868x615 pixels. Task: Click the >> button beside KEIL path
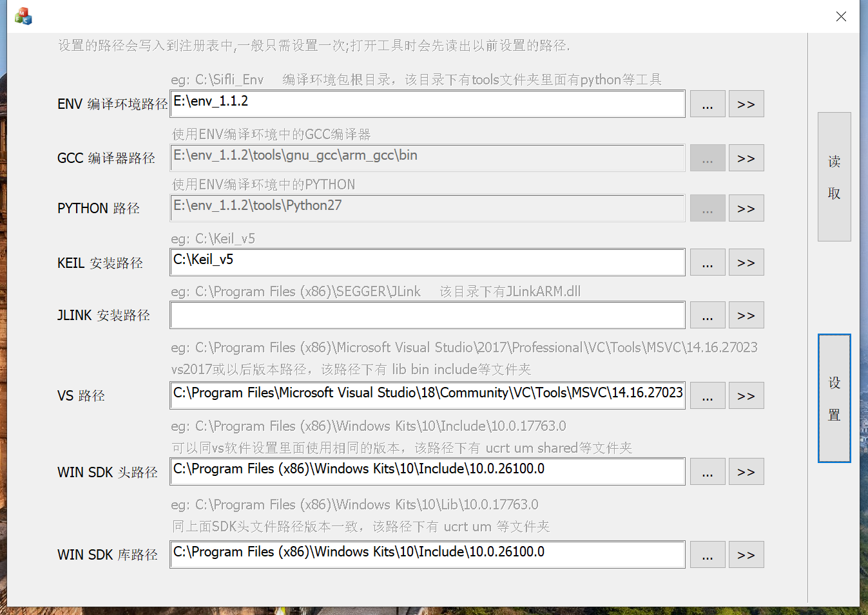coord(746,263)
